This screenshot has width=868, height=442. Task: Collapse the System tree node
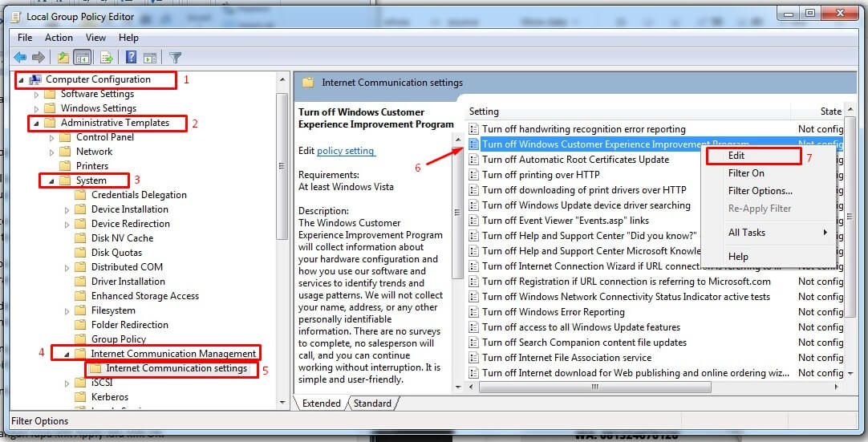point(52,181)
